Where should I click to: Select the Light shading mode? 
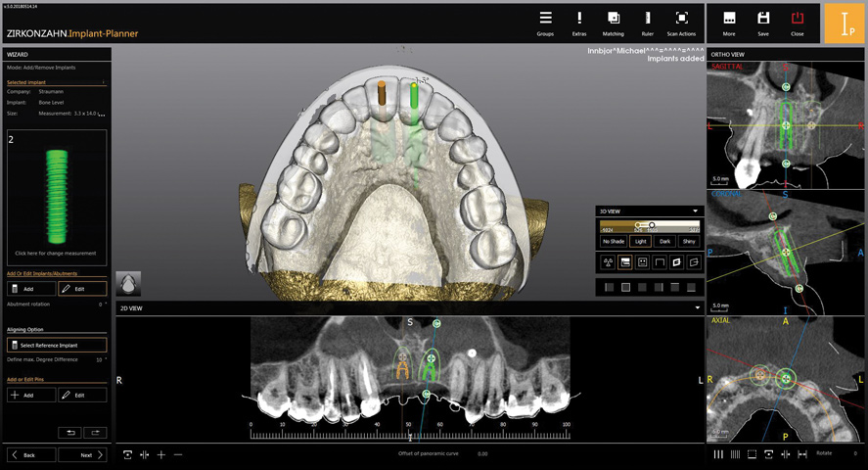click(640, 241)
